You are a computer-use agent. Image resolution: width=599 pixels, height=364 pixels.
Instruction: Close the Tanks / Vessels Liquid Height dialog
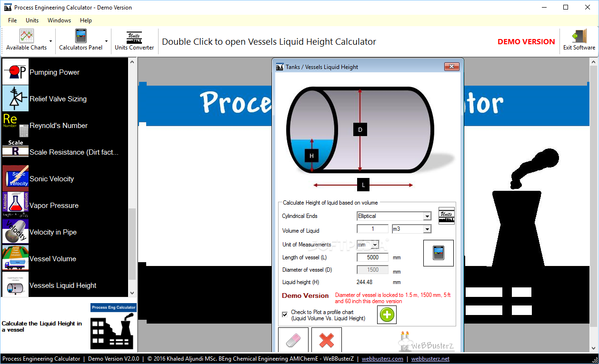(451, 67)
